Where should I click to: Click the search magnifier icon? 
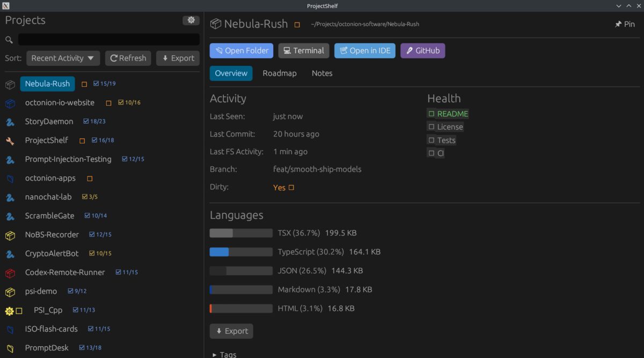tap(9, 40)
